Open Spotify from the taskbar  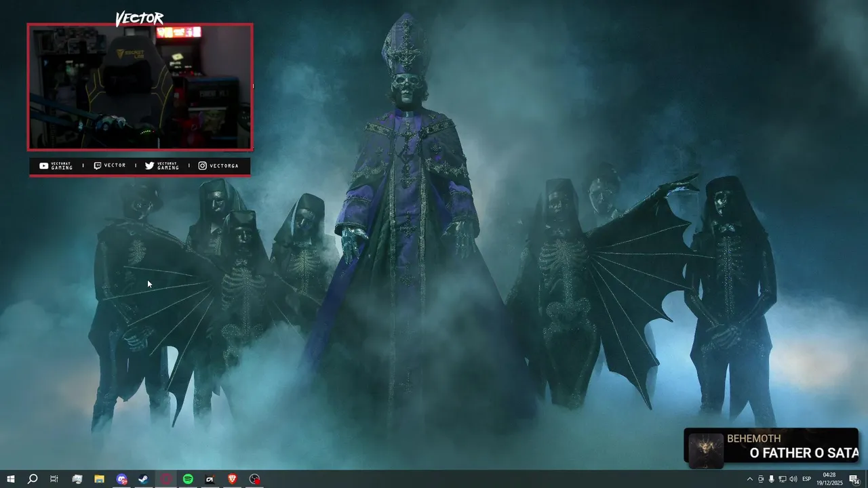[188, 479]
